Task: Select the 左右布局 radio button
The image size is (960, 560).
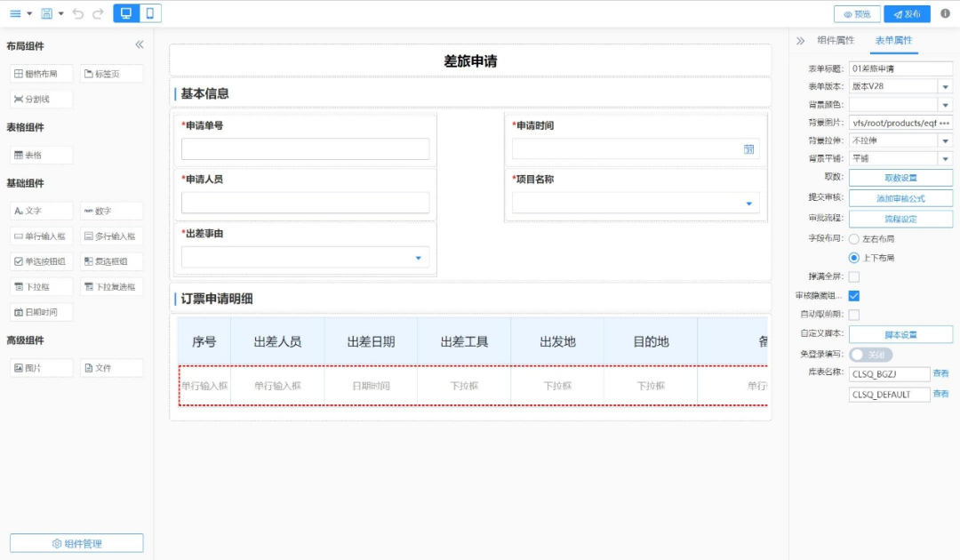Action: coord(854,239)
